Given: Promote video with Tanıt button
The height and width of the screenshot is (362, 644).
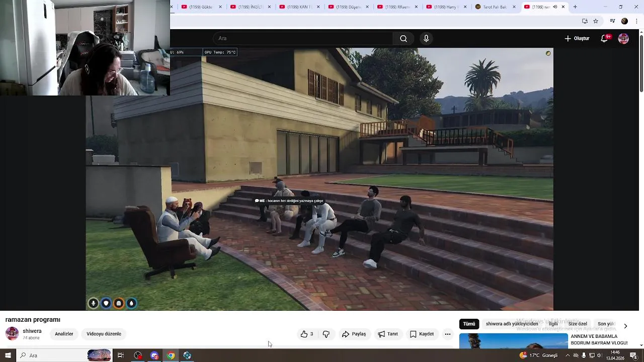Looking at the screenshot, I should pyautogui.click(x=388, y=334).
